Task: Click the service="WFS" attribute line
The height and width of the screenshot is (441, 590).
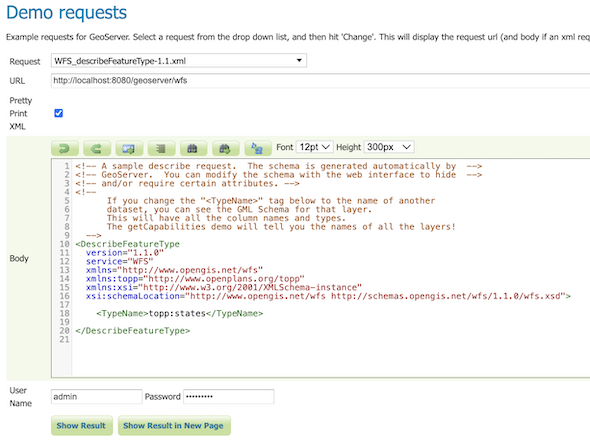Action: tap(119, 261)
